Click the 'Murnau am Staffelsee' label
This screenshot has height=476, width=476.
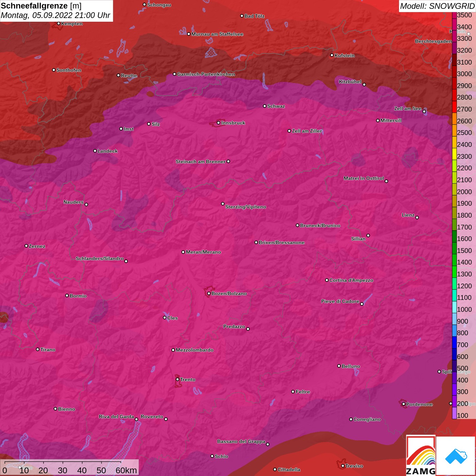click(x=217, y=34)
